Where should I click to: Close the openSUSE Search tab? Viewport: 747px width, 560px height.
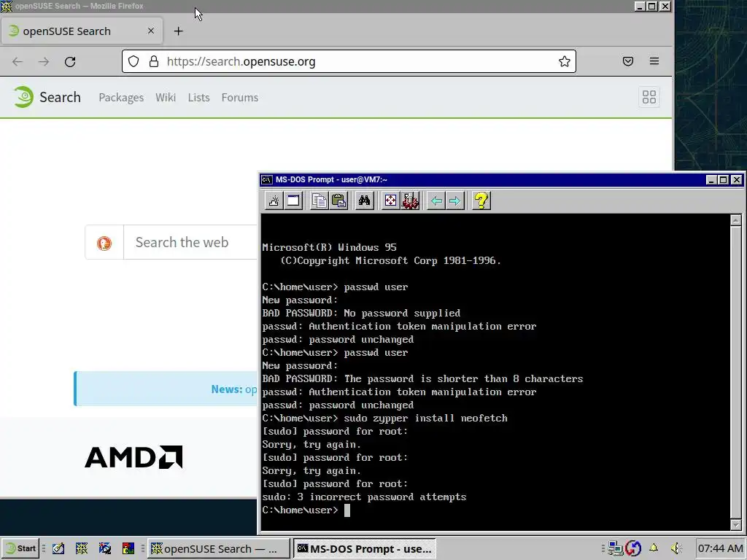tap(150, 31)
